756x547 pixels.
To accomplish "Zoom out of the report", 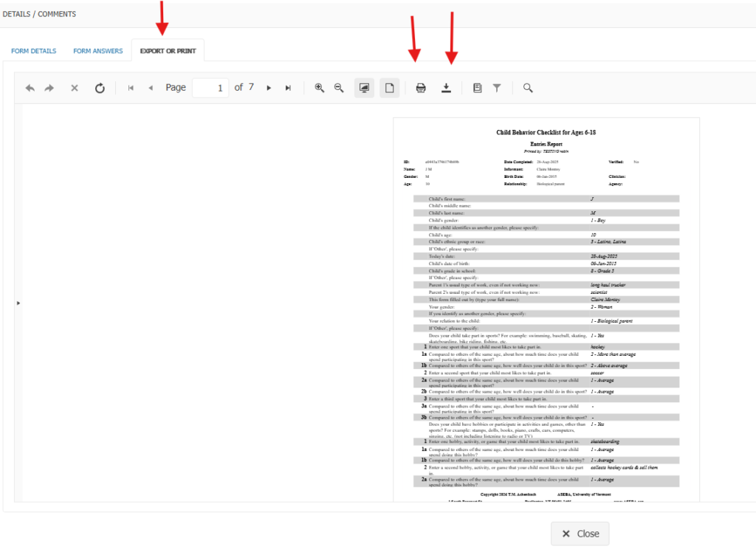I will tap(339, 88).
